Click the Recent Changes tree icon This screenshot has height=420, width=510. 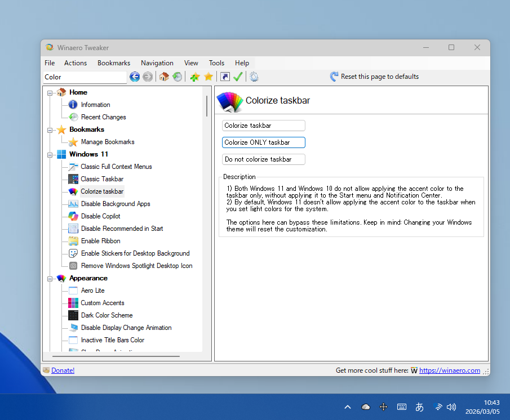click(x=73, y=117)
